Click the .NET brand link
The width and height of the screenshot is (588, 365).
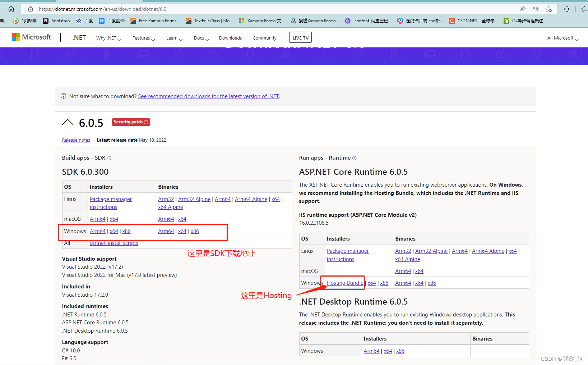tap(79, 38)
